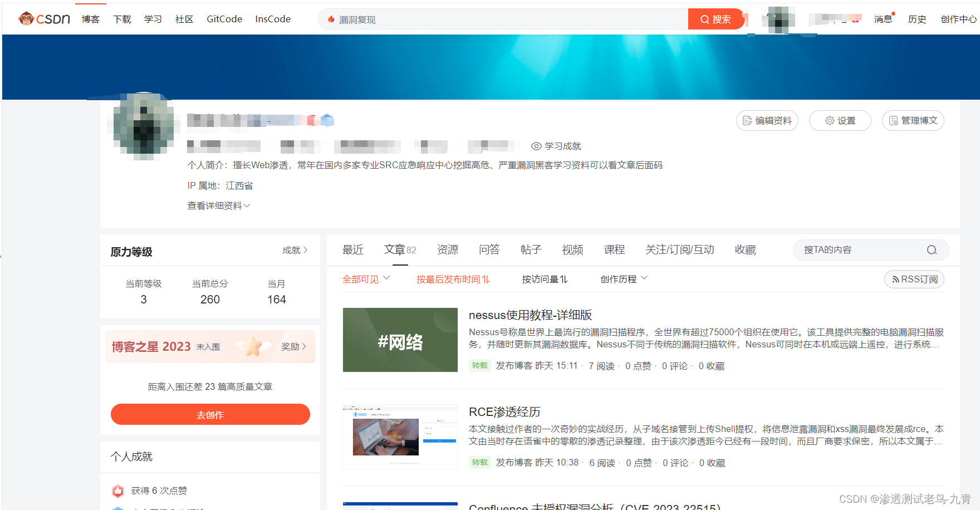Screen dimensions: 980x510
Task: Expand 查看详细资料 section
Action: 219,205
